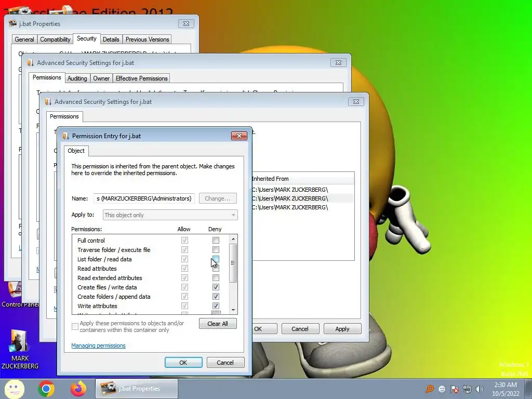The height and width of the screenshot is (399, 532).
Task: Click the permissions list scroll down arrow
Action: [x=233, y=310]
